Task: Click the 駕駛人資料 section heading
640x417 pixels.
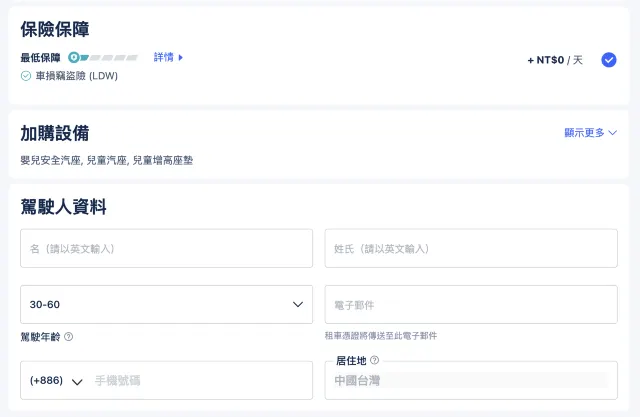Action: click(64, 207)
